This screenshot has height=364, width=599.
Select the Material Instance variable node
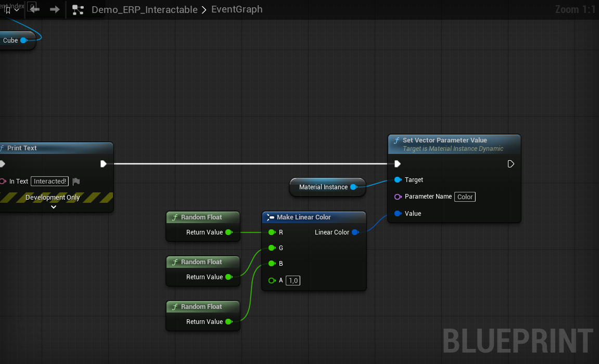(327, 187)
